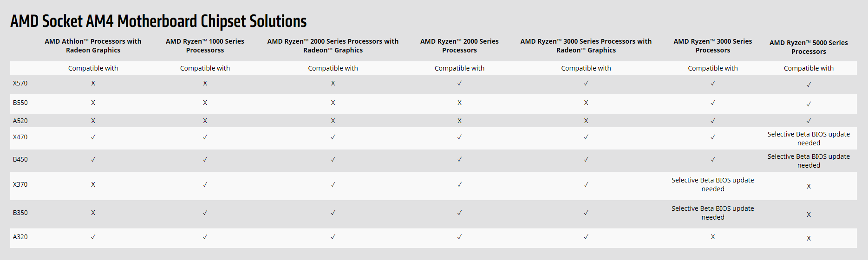Click the B350 checkmark under Ryzen 3000 with Radeon Graphics

click(x=586, y=213)
